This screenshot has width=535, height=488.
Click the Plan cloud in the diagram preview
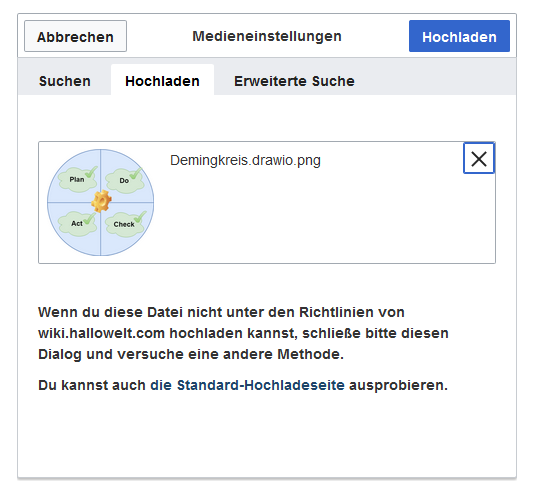(x=78, y=180)
